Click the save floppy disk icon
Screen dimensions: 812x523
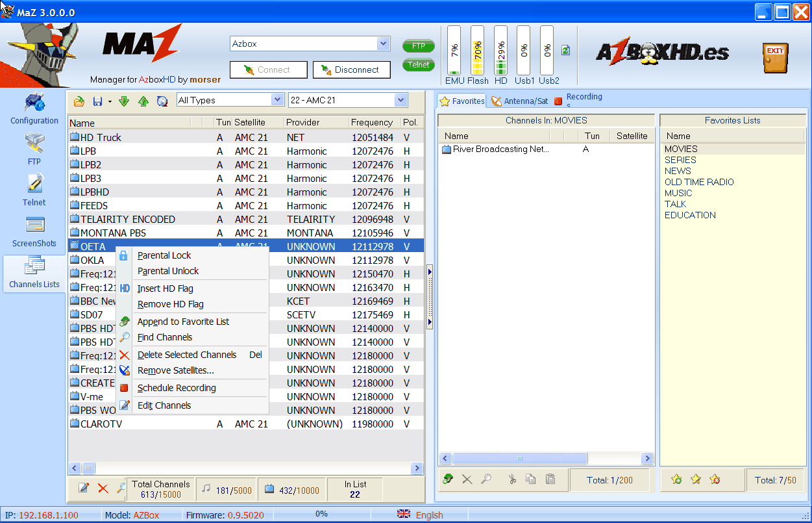(x=98, y=101)
